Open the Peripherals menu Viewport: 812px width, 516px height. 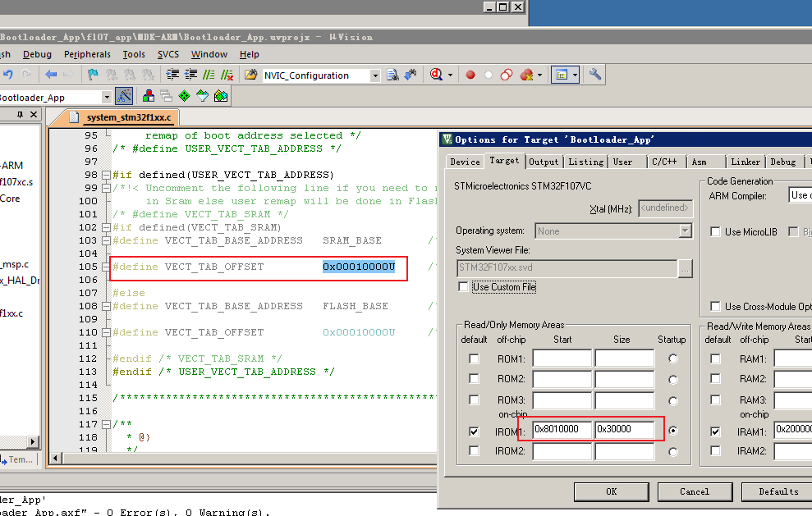click(87, 54)
